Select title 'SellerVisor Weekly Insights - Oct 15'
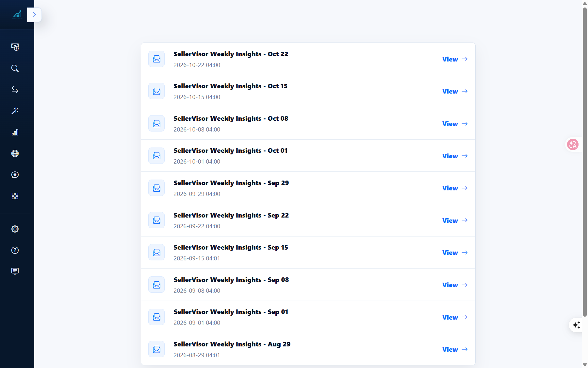The image size is (588, 368). point(231,86)
